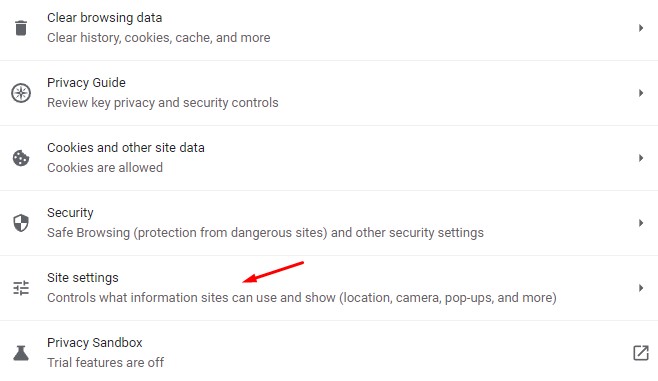Click the trash can icon for clearing data
Screen dimensions: 658x381
coord(21,28)
